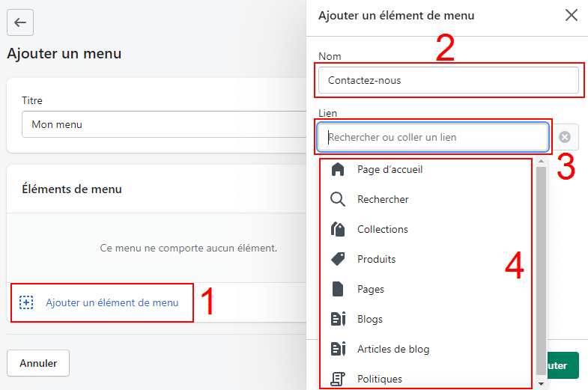Click the back arrow button

click(20, 22)
